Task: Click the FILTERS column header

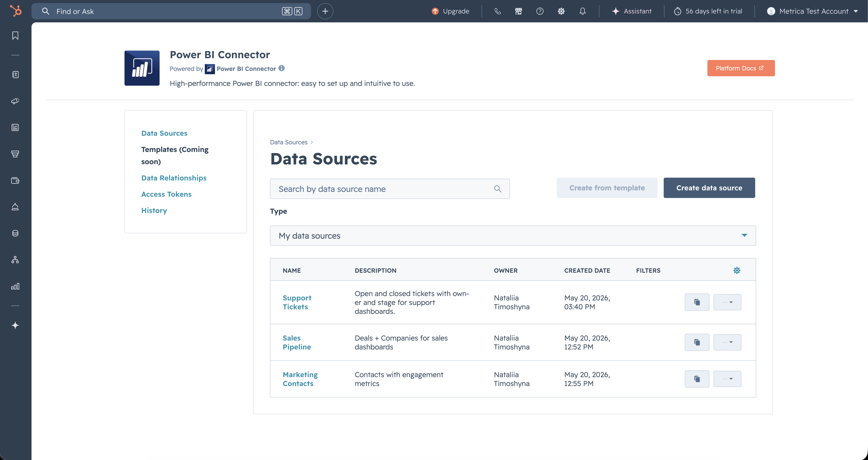Action: 648,270
